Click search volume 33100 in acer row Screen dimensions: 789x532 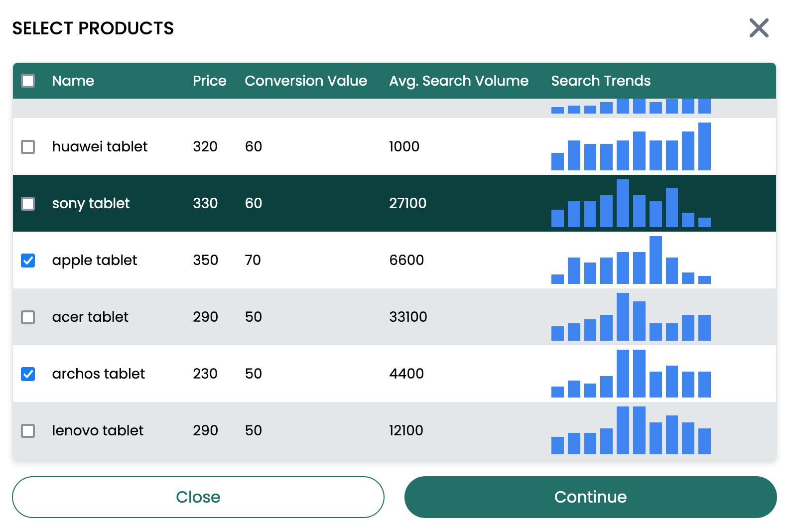click(x=408, y=317)
